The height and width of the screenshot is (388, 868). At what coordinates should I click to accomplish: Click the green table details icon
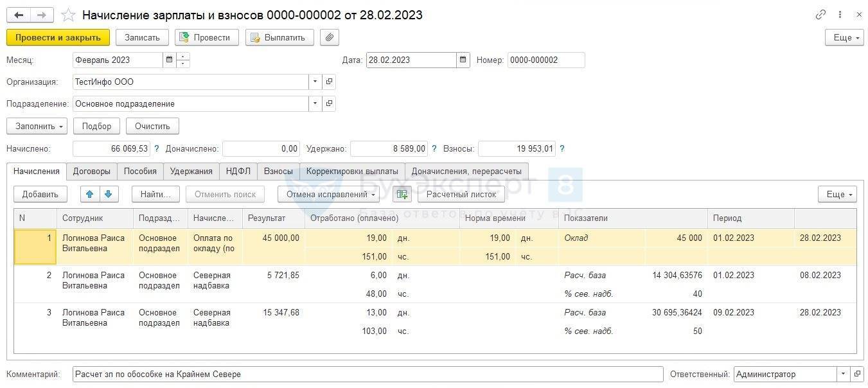coord(402,194)
